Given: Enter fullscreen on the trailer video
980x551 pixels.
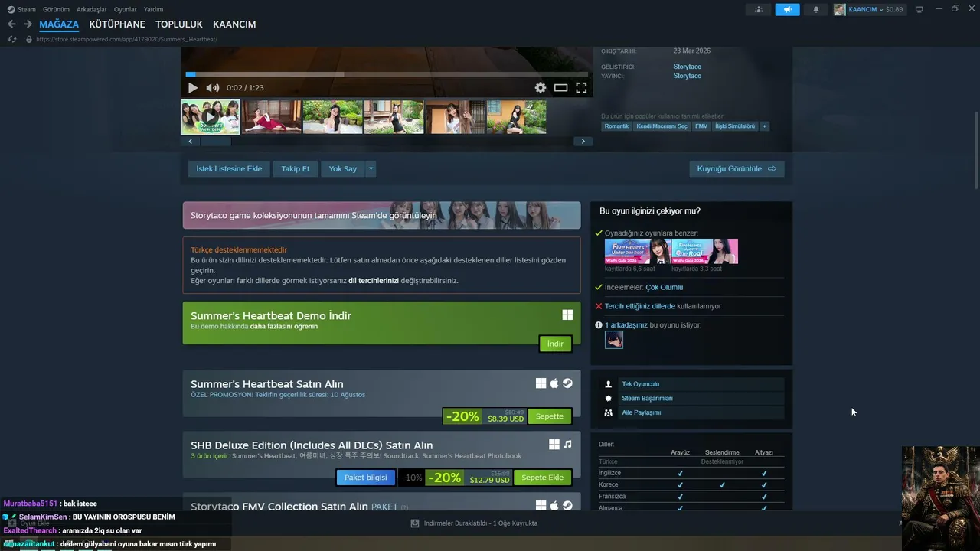Looking at the screenshot, I should point(581,88).
